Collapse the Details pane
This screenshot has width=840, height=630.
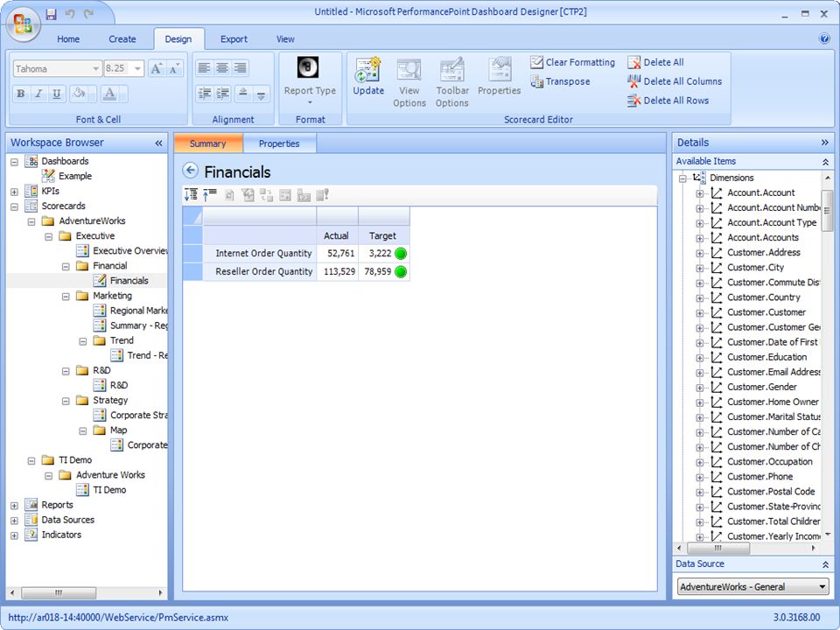[x=824, y=143]
